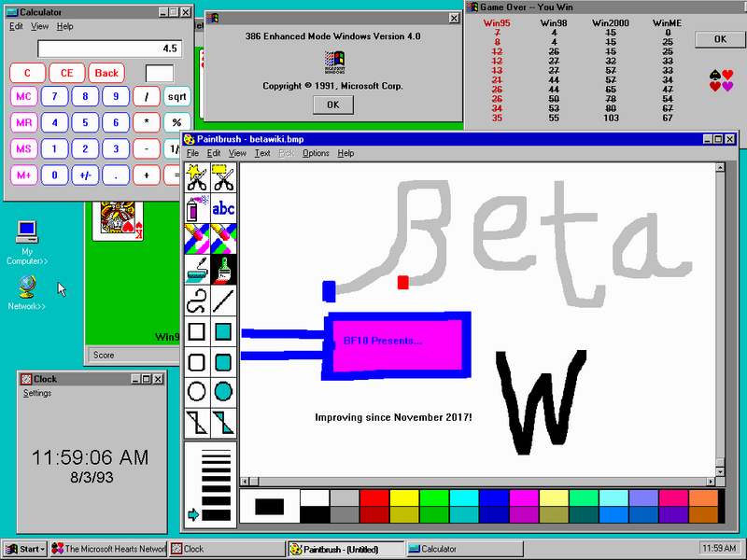This screenshot has width=747, height=560.
Task: Pick the plain Eraser tool
Action: click(x=223, y=239)
